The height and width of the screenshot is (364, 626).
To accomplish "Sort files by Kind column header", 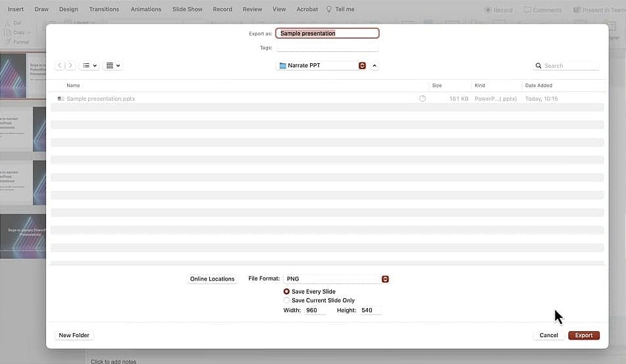I will point(479,86).
